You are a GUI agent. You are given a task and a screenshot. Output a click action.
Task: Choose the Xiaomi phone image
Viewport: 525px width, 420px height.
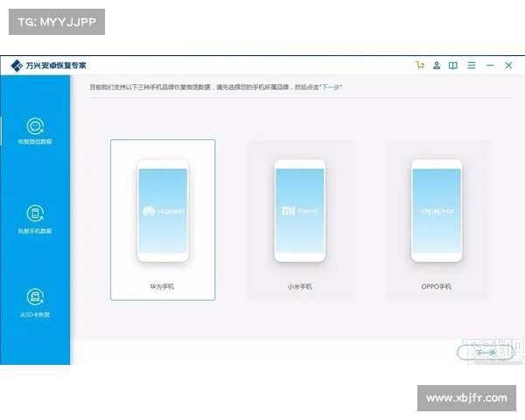coord(299,210)
